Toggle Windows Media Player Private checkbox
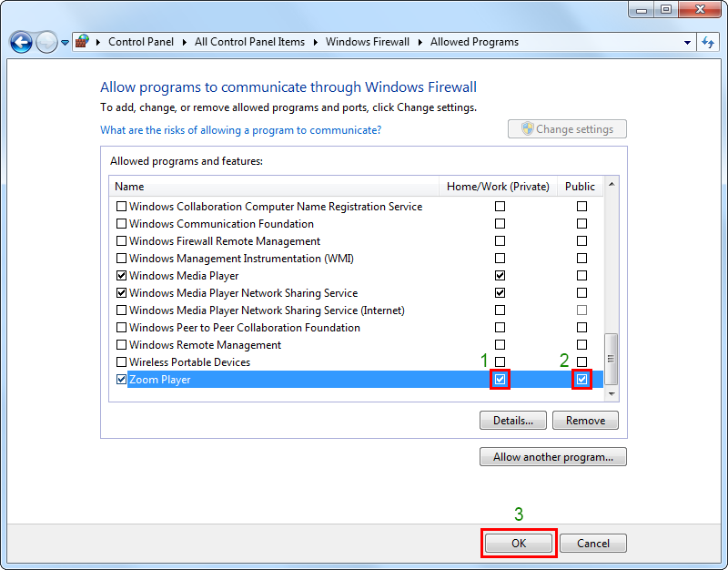 [500, 276]
